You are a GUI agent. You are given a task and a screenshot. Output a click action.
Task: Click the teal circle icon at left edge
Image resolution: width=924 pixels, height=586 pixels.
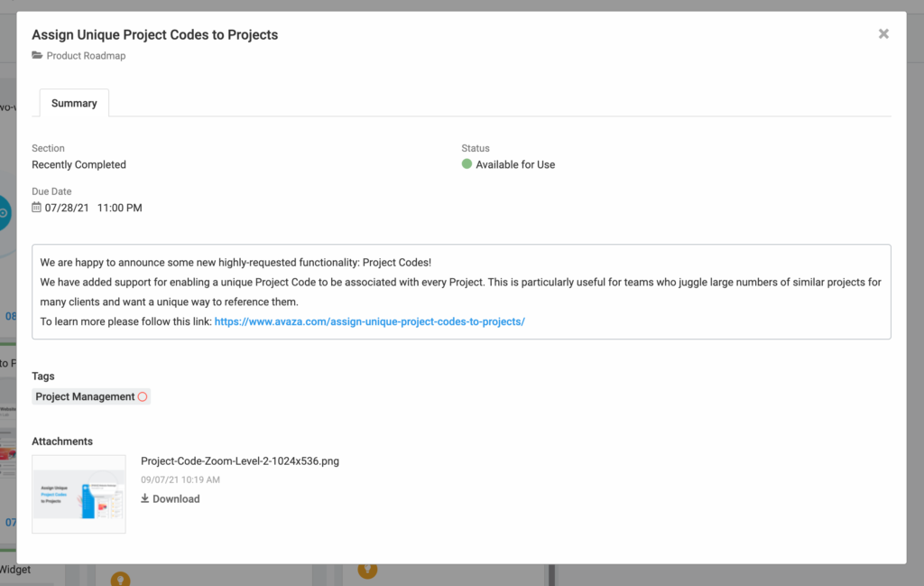click(x=4, y=214)
